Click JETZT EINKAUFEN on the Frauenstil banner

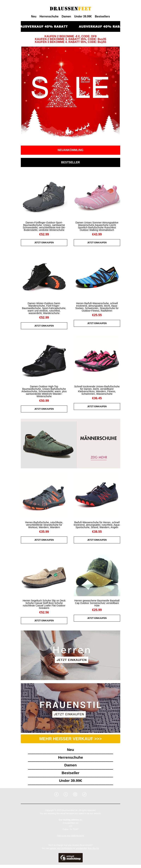click(69, 714)
